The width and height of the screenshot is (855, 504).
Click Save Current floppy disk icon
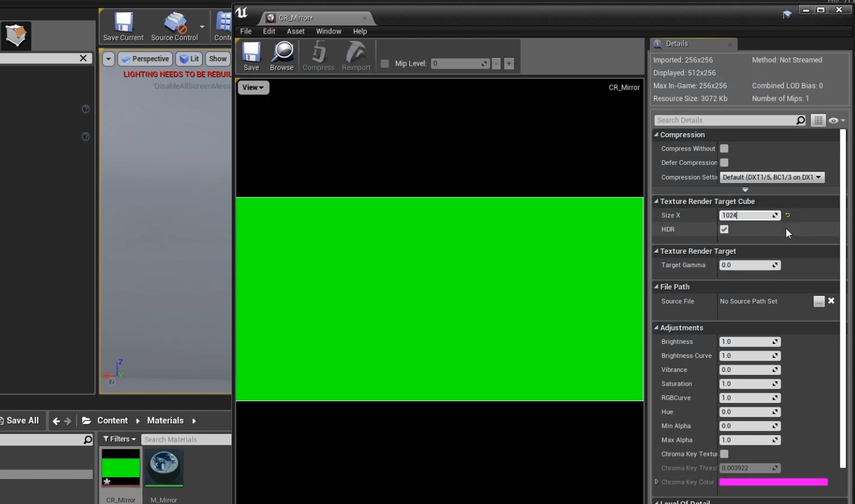(124, 23)
